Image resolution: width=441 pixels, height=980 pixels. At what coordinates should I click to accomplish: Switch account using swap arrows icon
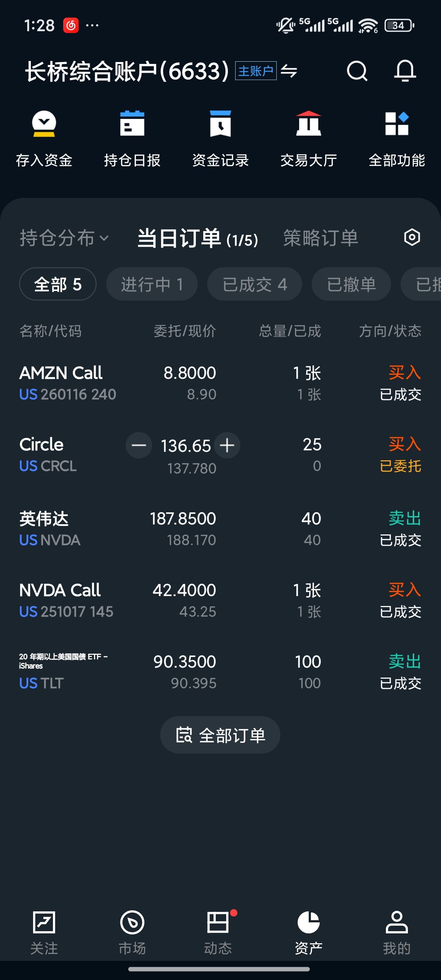tap(289, 71)
